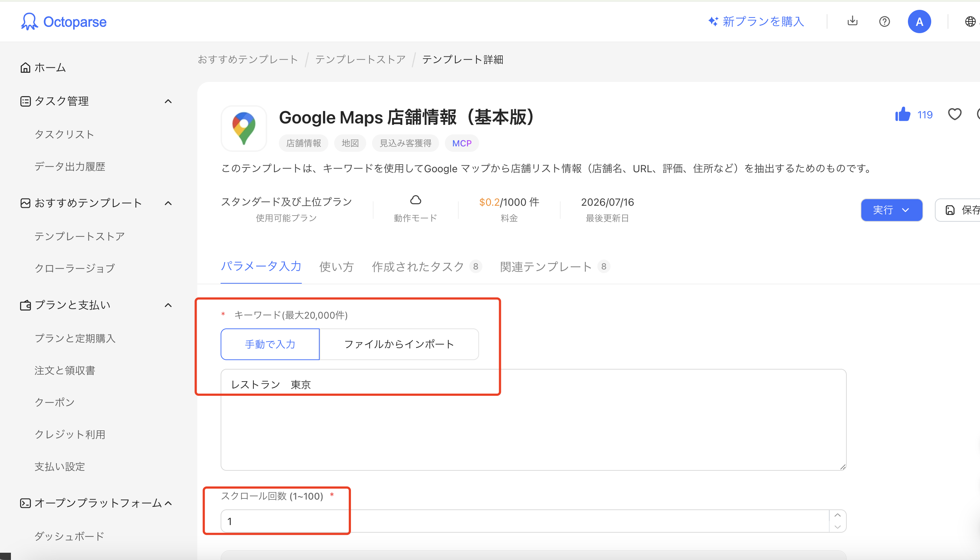
Task: Switch to 使い方 tab
Action: (x=336, y=267)
